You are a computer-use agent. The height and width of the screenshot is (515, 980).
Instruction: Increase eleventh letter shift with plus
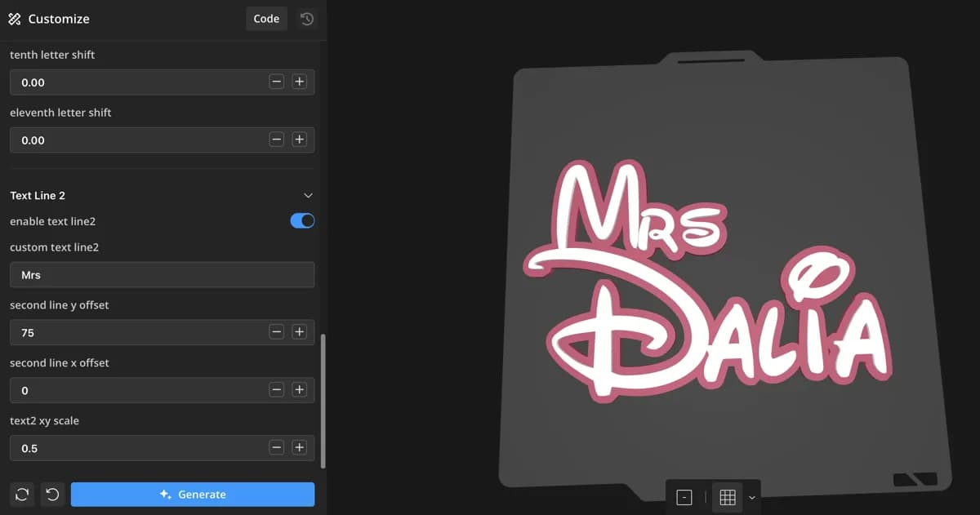pyautogui.click(x=300, y=140)
